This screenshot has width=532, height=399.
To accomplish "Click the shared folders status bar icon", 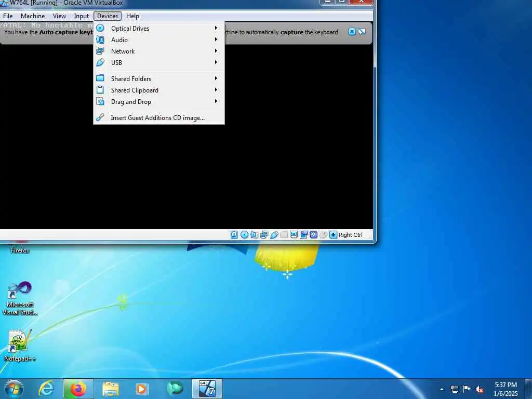I will click(x=284, y=234).
